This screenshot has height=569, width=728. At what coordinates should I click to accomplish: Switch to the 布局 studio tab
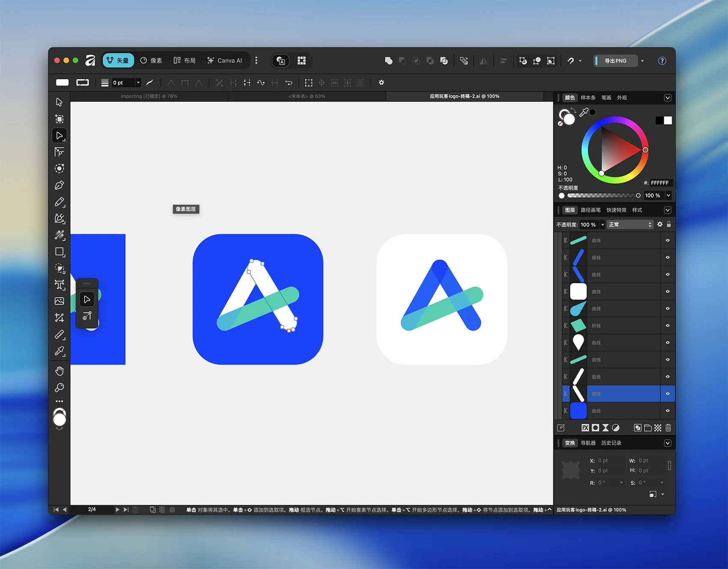point(185,61)
